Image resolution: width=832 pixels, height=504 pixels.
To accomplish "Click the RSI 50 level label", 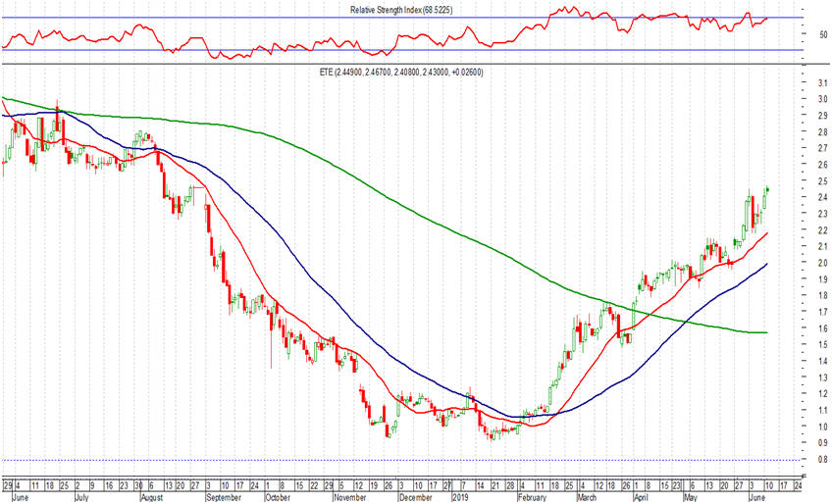I will (x=823, y=35).
